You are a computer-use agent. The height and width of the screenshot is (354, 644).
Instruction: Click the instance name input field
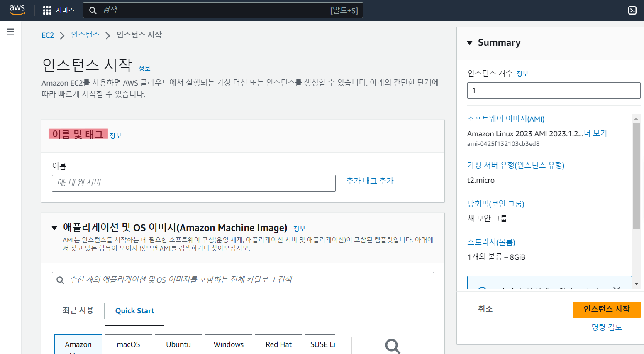click(193, 183)
